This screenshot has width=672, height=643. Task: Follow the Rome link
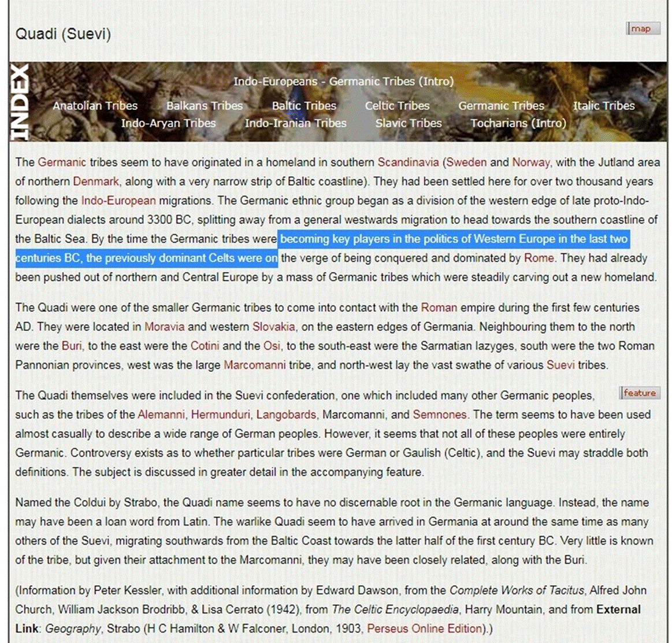point(539,258)
